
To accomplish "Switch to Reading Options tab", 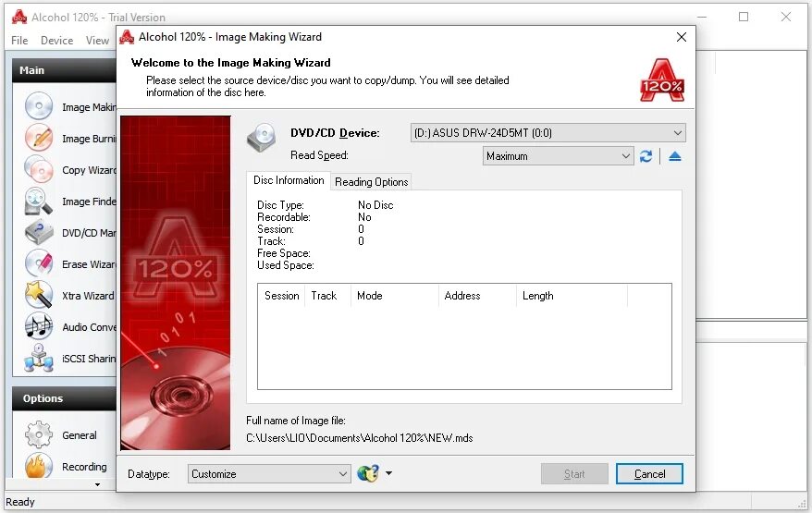I will pos(371,182).
